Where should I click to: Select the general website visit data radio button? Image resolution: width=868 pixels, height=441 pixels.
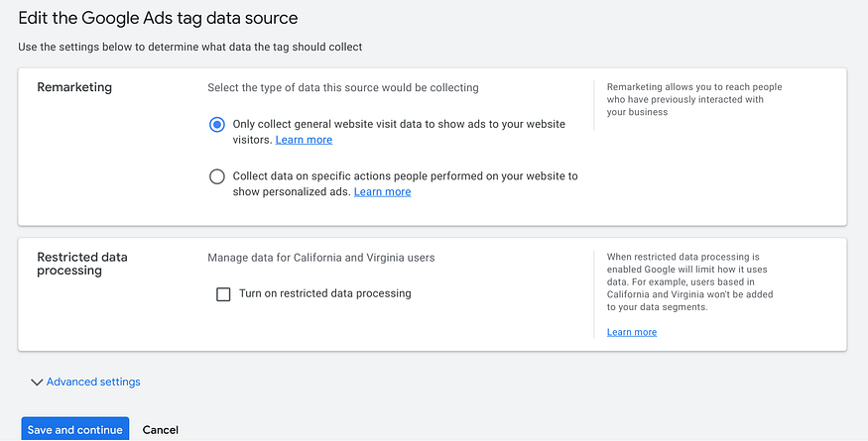(217, 125)
